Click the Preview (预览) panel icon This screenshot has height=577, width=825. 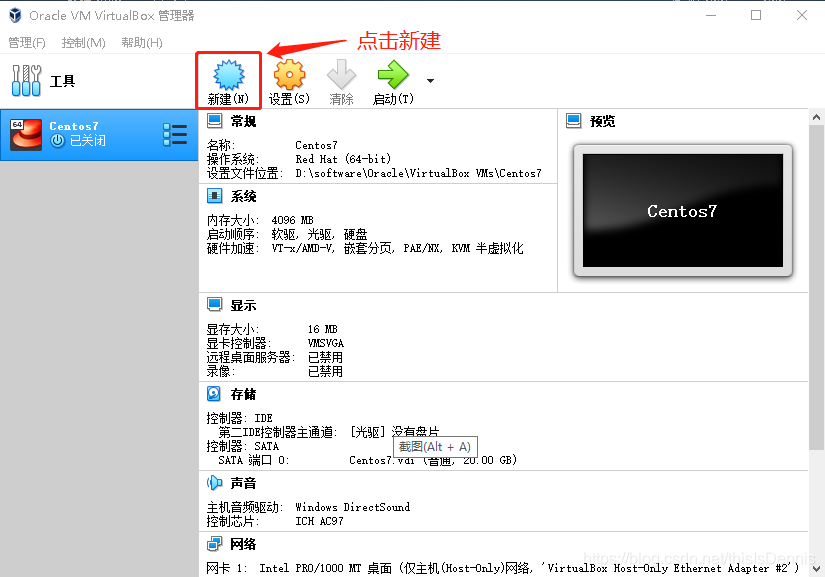(574, 121)
